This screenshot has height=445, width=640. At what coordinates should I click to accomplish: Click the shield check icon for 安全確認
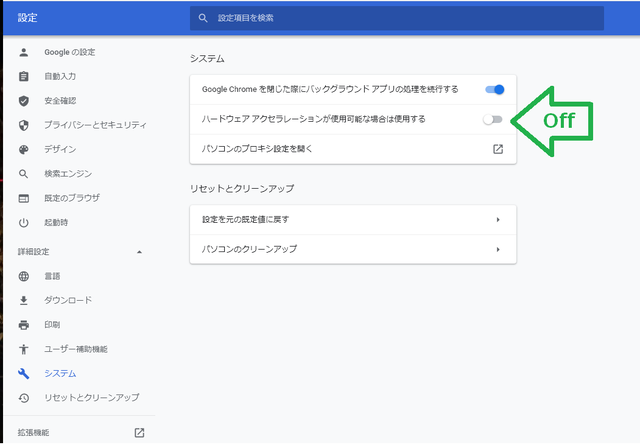point(24,101)
